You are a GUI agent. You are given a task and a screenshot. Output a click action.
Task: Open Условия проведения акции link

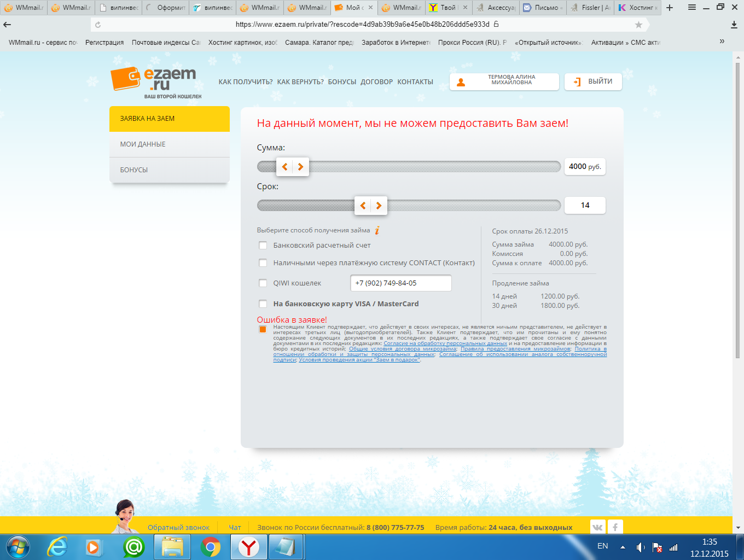coord(359,360)
